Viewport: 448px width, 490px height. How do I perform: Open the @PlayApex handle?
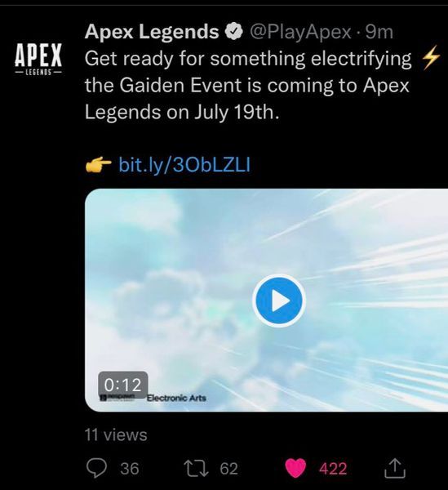pos(299,32)
